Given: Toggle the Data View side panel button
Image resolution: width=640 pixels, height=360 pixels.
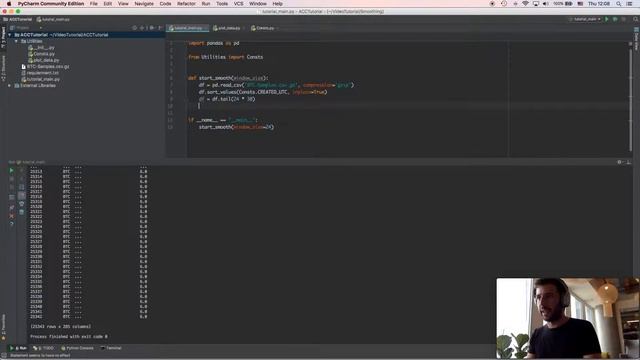Looking at the screenshot, I should point(636,39).
